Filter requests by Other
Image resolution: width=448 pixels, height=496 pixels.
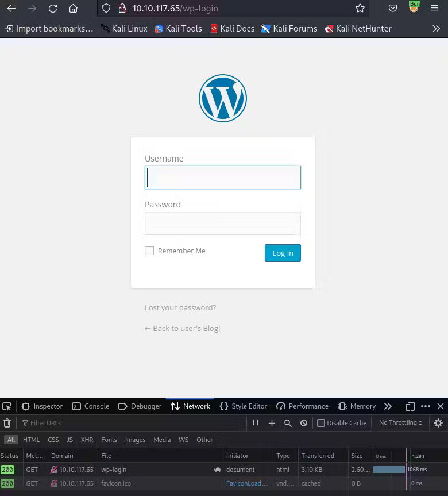(x=204, y=440)
